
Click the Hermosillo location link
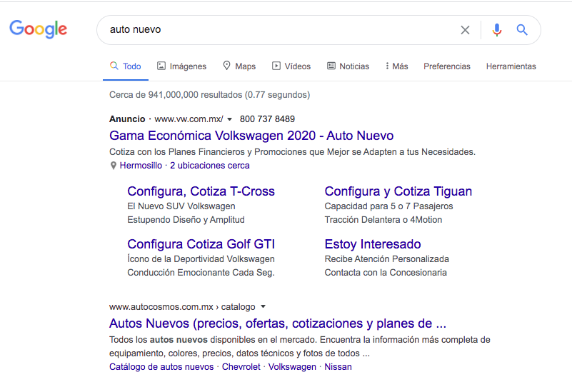pos(141,166)
